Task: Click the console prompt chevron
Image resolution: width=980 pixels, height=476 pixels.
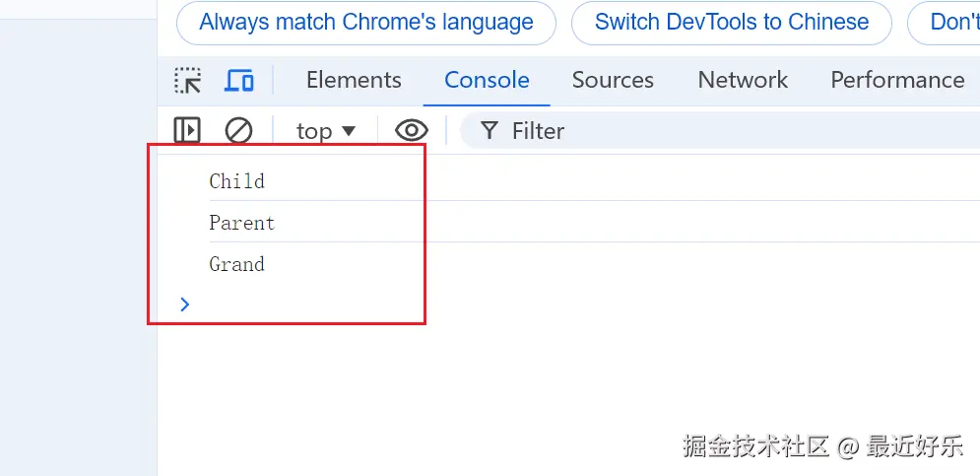Action: 185,305
